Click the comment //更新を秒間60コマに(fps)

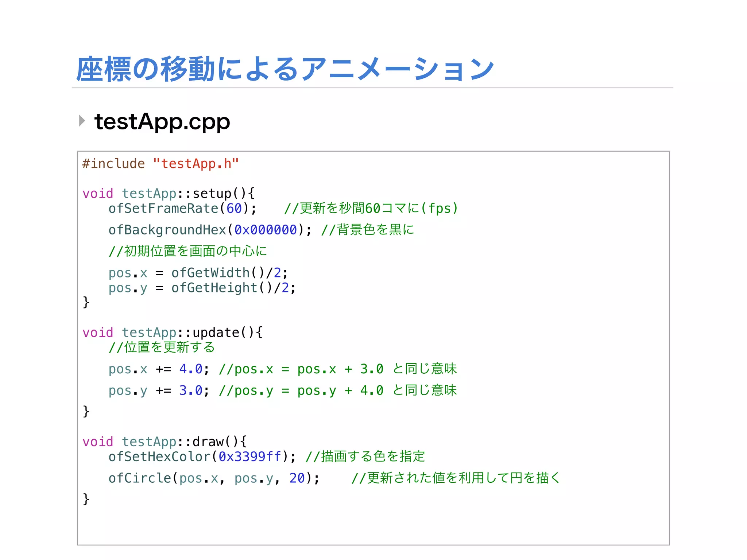(x=371, y=209)
